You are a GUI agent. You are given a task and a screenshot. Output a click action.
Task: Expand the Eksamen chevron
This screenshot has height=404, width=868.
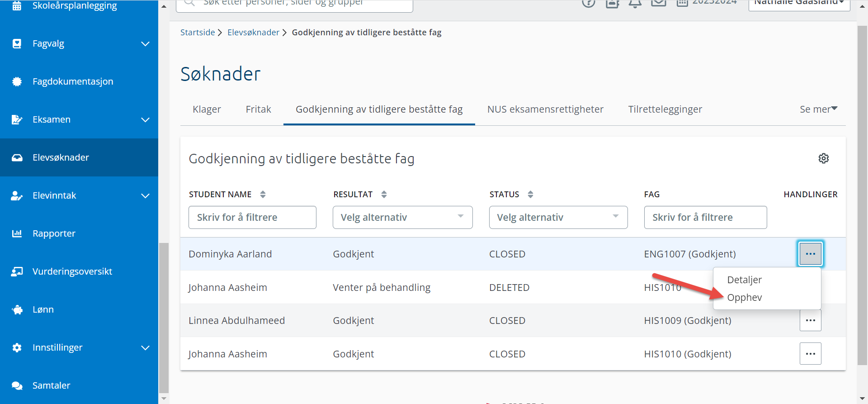(145, 120)
